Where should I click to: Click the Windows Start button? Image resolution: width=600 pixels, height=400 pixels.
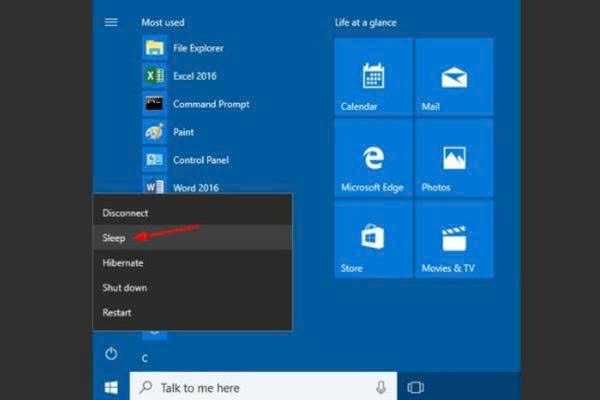(111, 388)
